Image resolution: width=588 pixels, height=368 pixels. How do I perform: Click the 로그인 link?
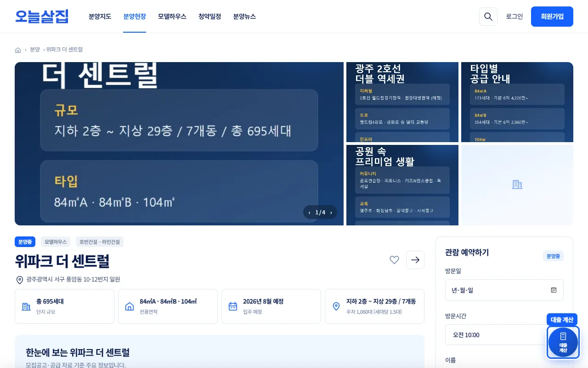(514, 17)
